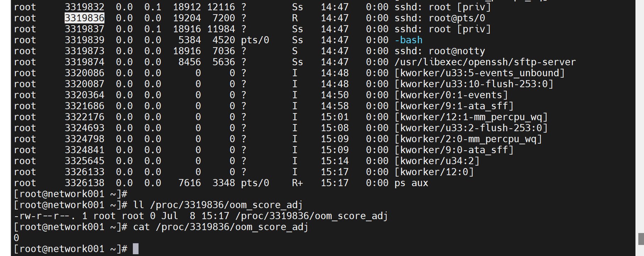Click PID 3319874 of the sftp-server process
The width and height of the screenshot is (644, 256).
pyautogui.click(x=84, y=62)
